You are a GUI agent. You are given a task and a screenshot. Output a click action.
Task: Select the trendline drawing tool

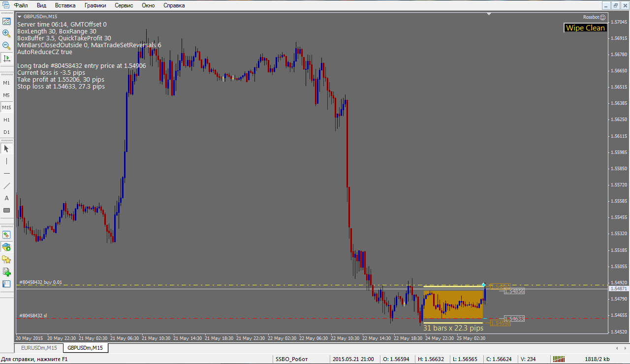(6, 185)
